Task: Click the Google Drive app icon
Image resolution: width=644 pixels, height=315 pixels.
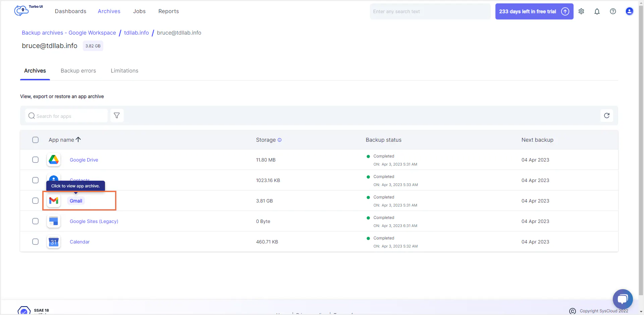Action: [x=54, y=160]
